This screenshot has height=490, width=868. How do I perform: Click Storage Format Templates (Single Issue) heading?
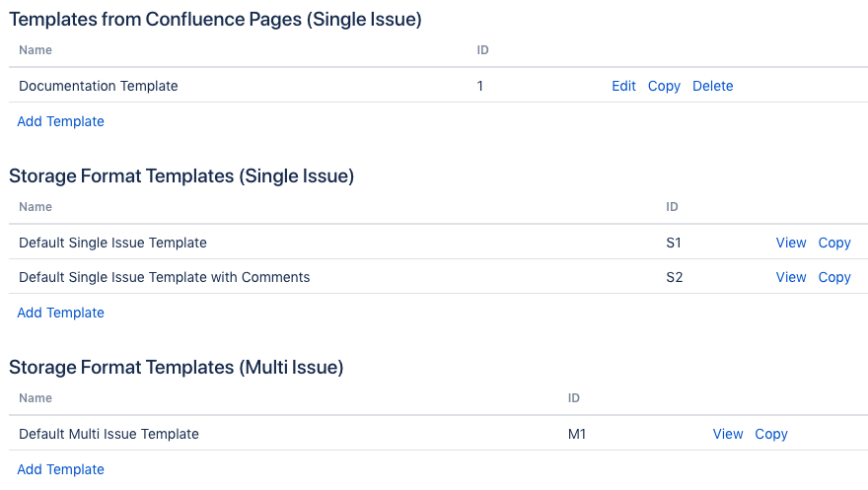[181, 176]
